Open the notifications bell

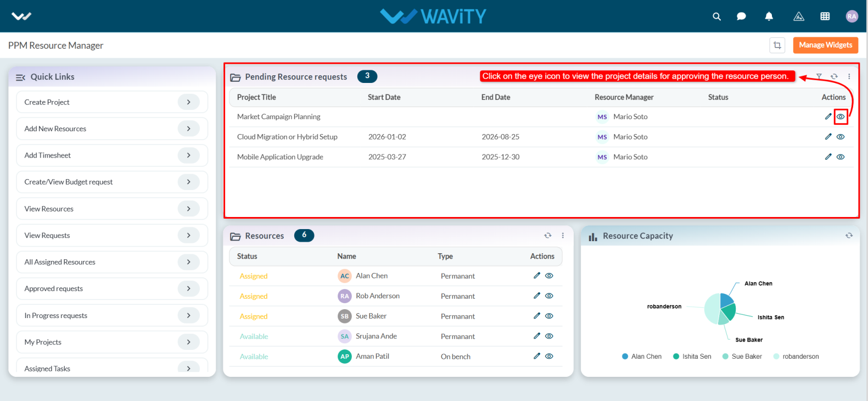[x=769, y=16]
